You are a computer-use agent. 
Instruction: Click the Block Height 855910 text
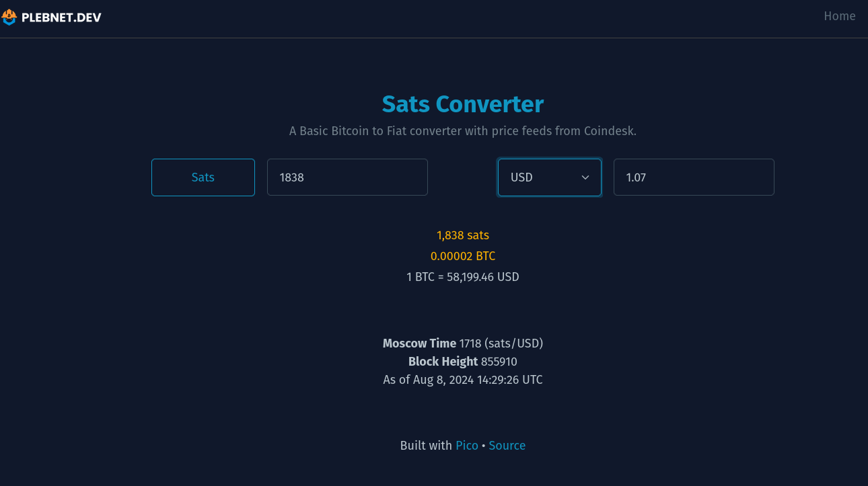[463, 362]
